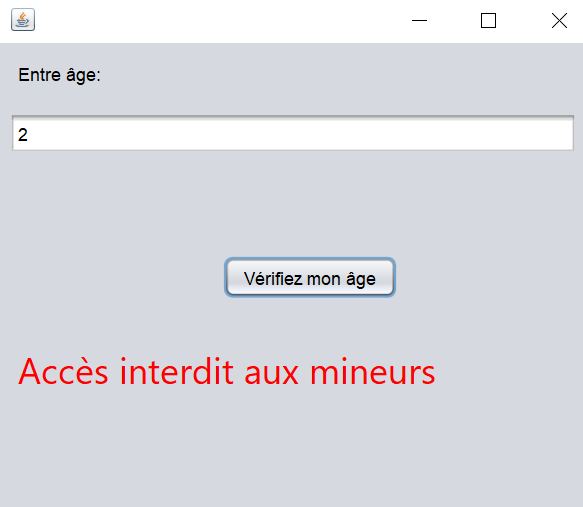Screen dimensions: 583x507
Task: Click the empty title bar area
Action: [x=223, y=20]
